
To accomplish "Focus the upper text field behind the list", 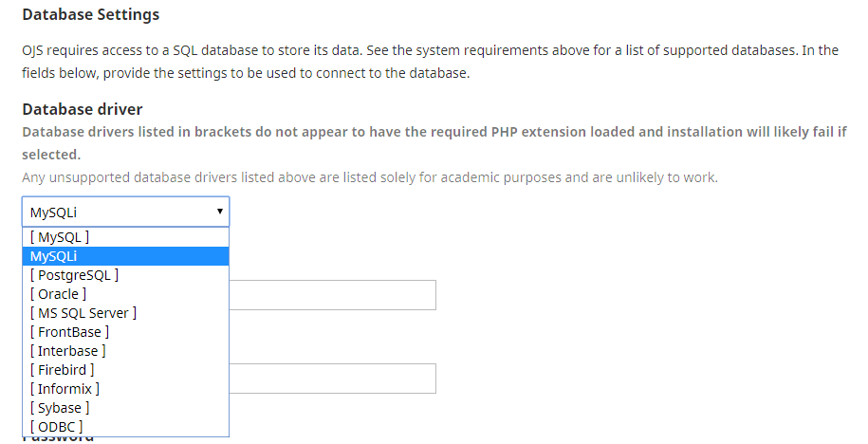I will coord(332,295).
